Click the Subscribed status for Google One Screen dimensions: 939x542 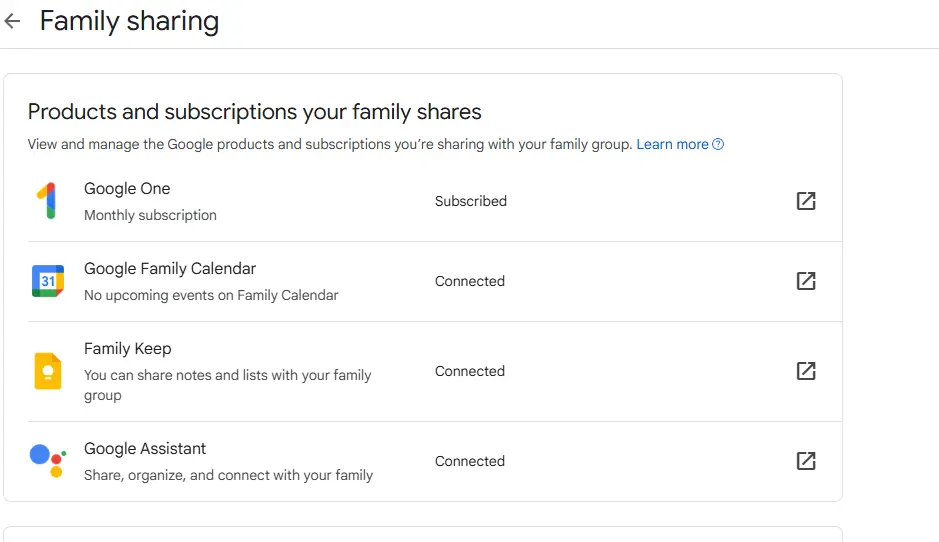pos(471,201)
